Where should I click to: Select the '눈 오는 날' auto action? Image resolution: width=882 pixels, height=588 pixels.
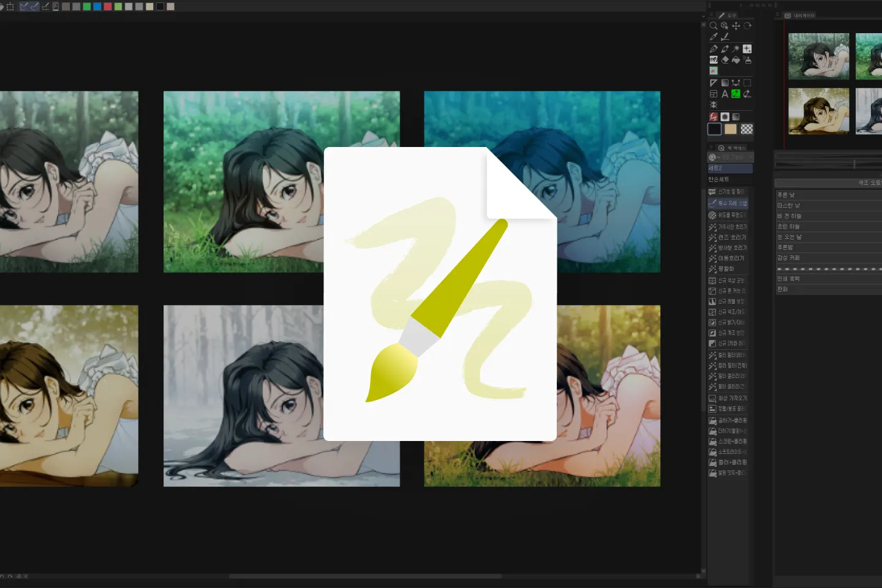828,236
